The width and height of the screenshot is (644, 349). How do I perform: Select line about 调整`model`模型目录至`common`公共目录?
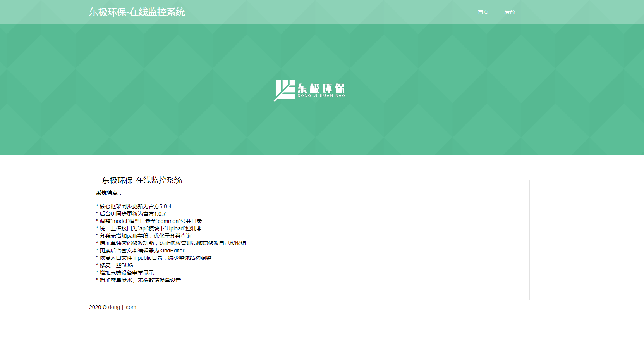click(149, 221)
